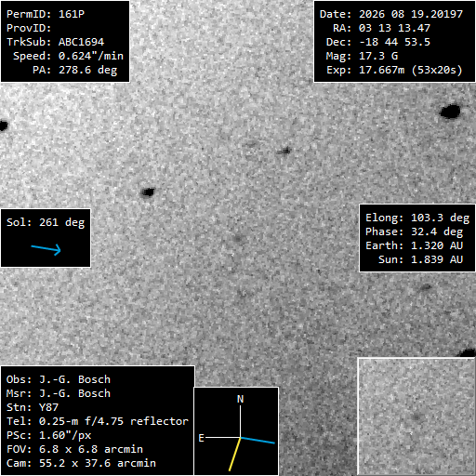This screenshot has height=476, width=476.
Task: Click the Sun 1.839 AU distance
Action: [420, 259]
